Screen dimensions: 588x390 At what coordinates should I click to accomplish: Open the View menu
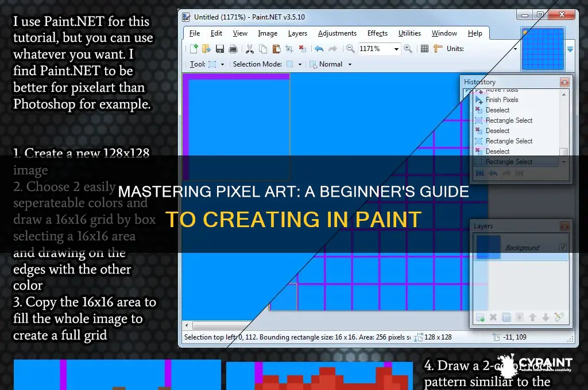click(x=240, y=33)
